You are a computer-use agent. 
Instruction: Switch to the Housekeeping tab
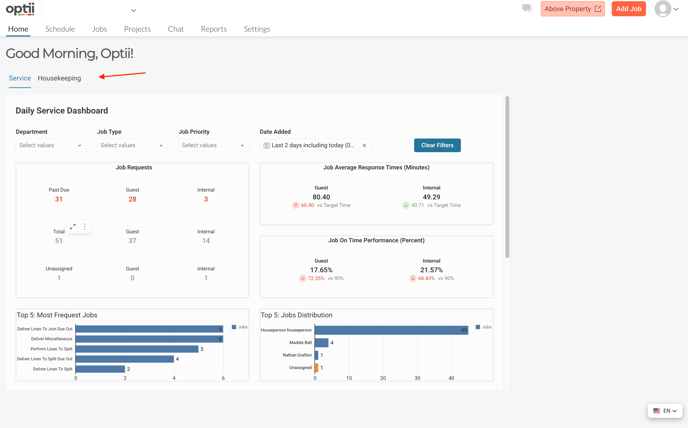pyautogui.click(x=59, y=78)
